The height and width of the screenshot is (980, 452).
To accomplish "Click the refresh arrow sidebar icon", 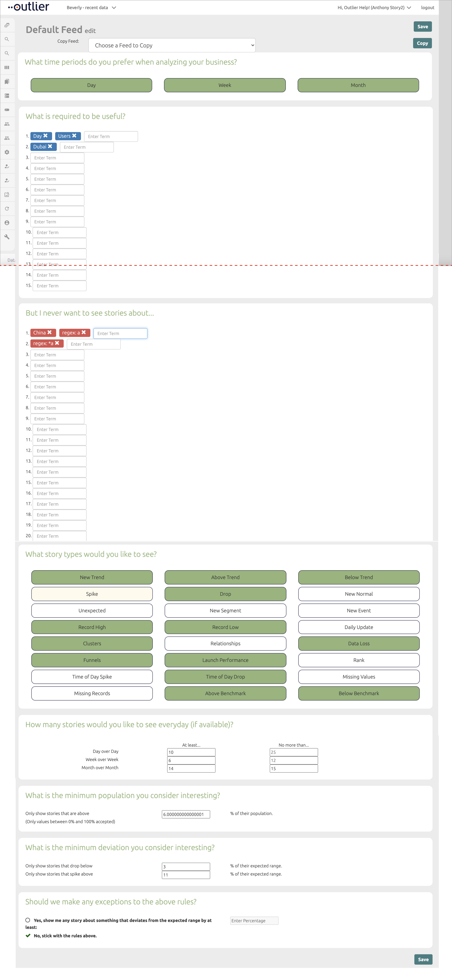I will tap(7, 208).
